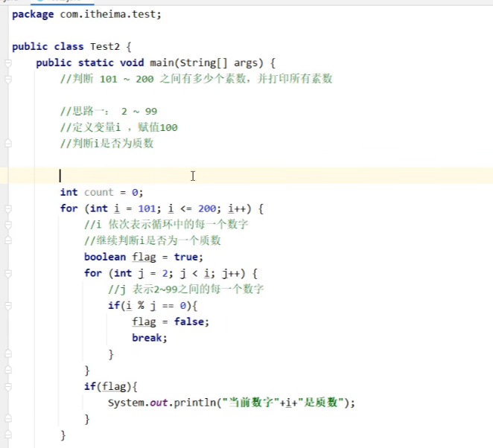The height and width of the screenshot is (448, 493).
Task: Click the i % j == 0 condition
Action: [156, 306]
